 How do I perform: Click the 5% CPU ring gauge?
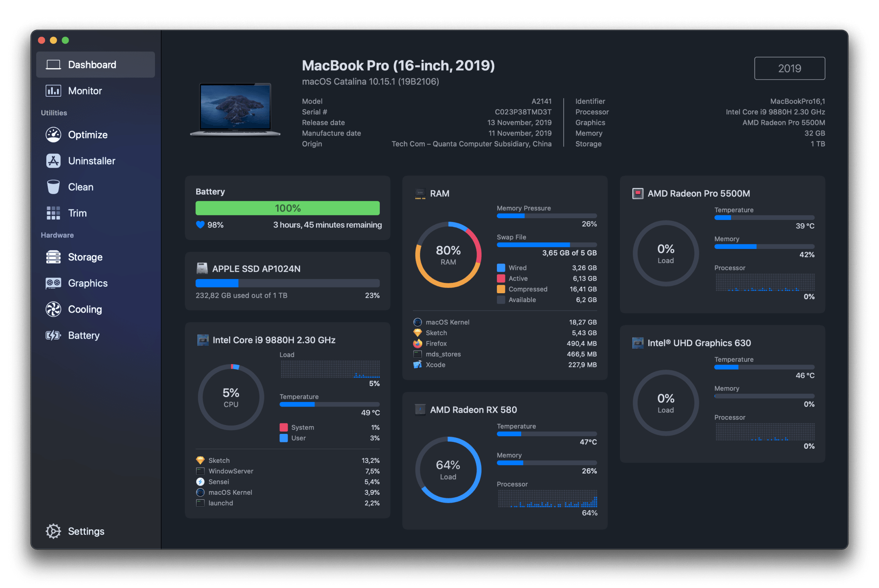(x=231, y=397)
